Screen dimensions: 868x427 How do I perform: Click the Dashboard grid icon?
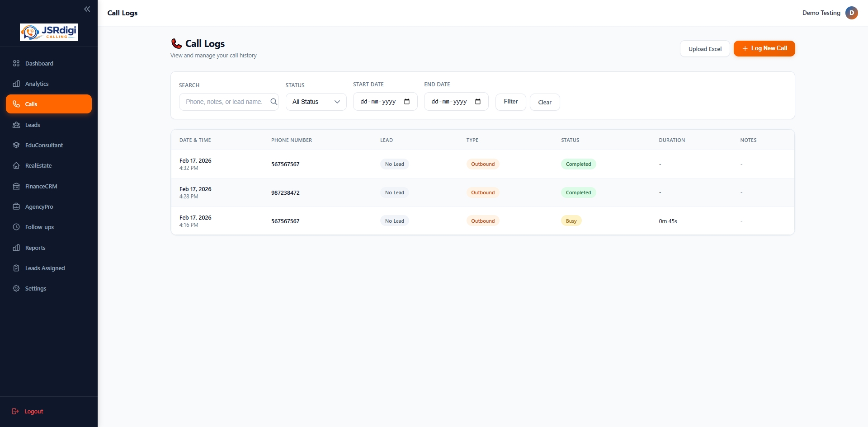click(16, 63)
